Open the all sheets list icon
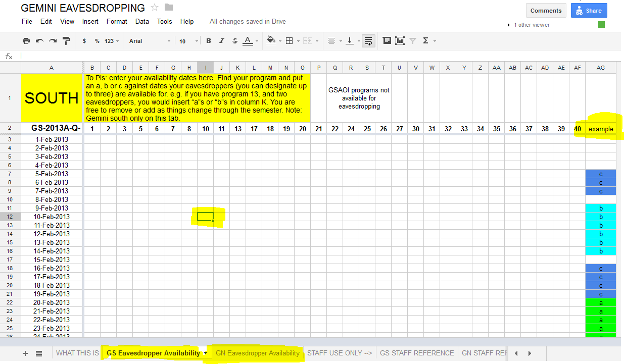This screenshot has width=624, height=364. tap(39, 353)
